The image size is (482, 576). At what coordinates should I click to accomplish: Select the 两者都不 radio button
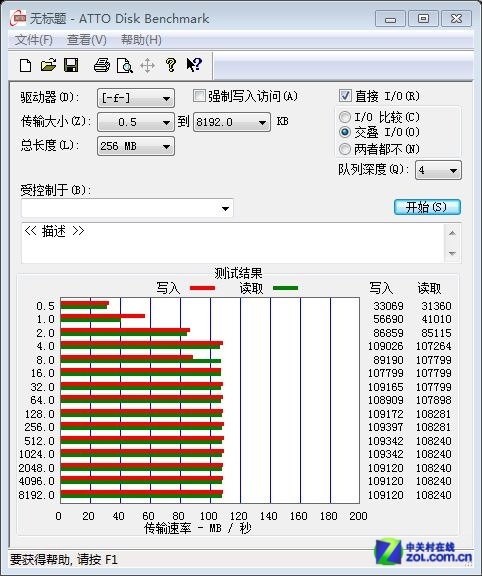(x=345, y=149)
